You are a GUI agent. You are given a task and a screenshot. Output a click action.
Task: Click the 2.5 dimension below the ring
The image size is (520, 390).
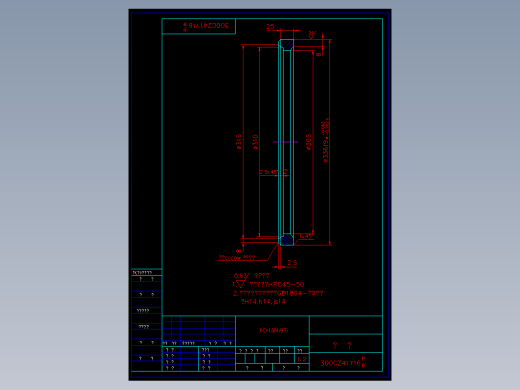292,263
